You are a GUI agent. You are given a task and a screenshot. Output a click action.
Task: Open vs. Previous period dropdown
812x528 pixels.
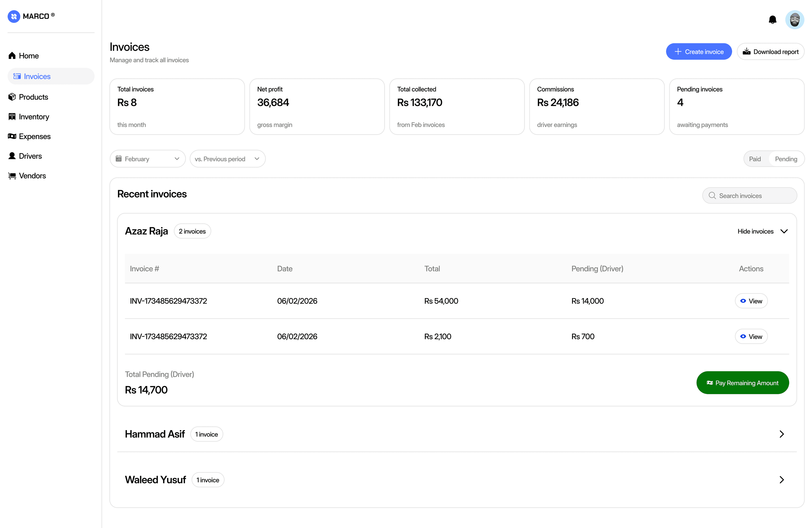click(227, 159)
